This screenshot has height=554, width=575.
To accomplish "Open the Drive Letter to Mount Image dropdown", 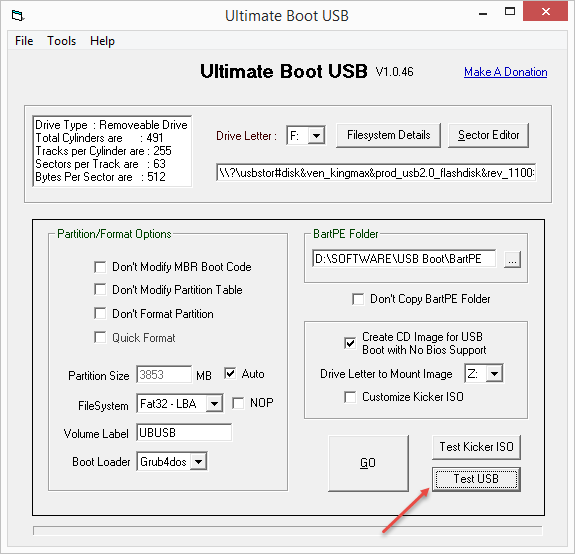I will point(495,374).
